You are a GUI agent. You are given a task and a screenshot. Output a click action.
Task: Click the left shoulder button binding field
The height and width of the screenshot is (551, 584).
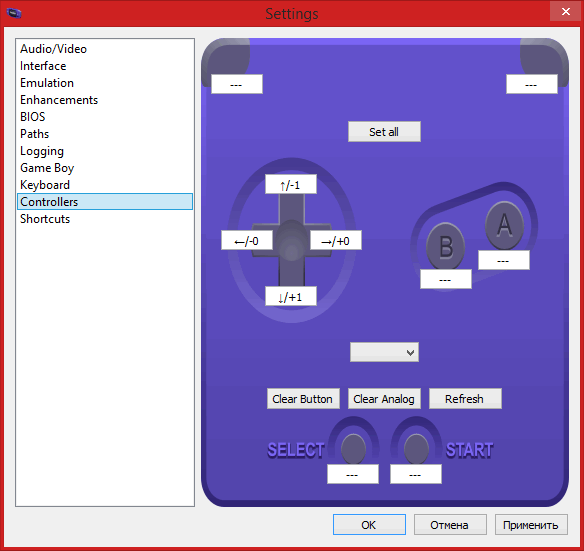[x=237, y=84]
